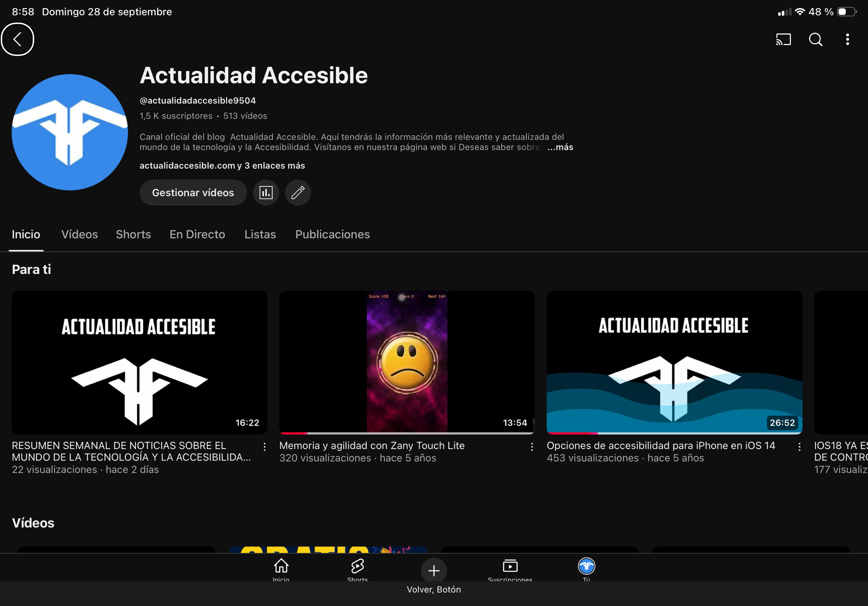Open channel analytics bar chart icon

coord(266,193)
